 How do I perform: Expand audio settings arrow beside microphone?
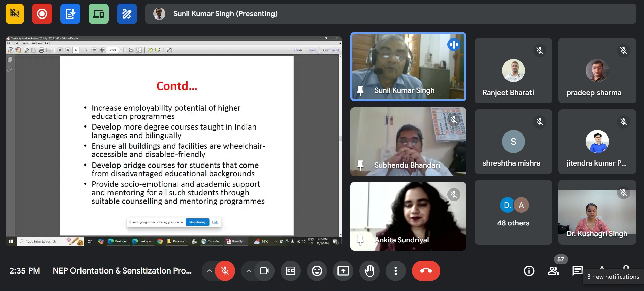coord(209,271)
